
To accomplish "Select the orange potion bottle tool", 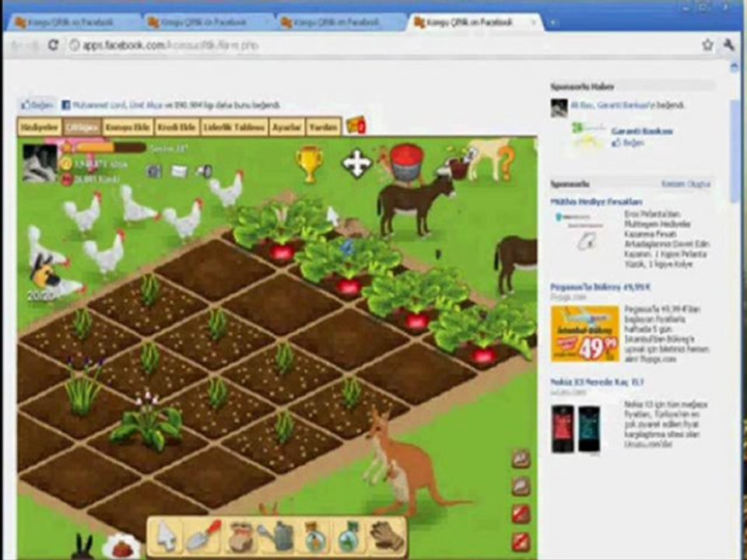I will click(x=317, y=537).
